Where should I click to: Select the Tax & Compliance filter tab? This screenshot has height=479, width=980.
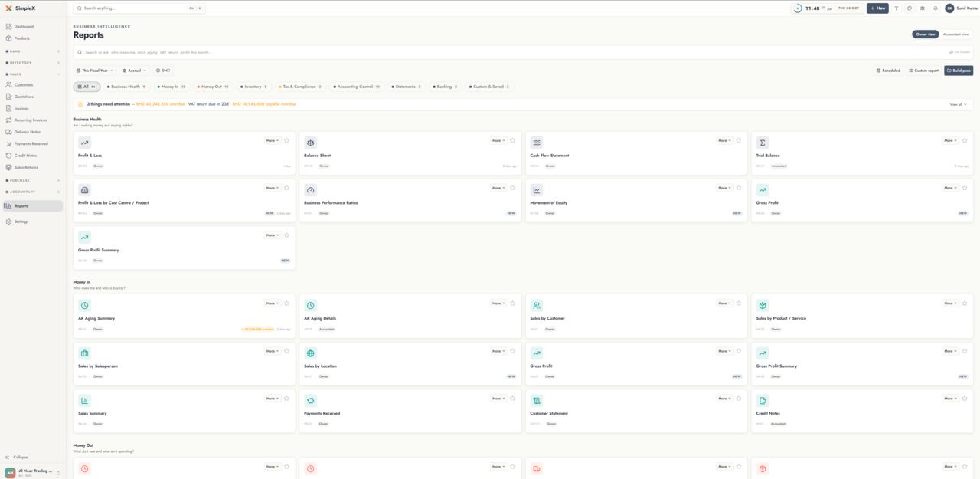pyautogui.click(x=300, y=87)
